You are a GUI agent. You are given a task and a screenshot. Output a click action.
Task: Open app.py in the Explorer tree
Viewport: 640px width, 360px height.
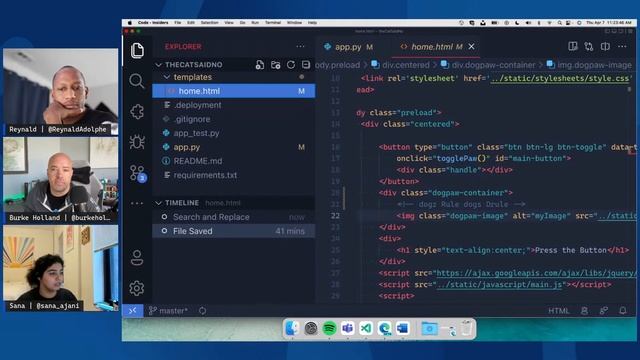[233, 147]
